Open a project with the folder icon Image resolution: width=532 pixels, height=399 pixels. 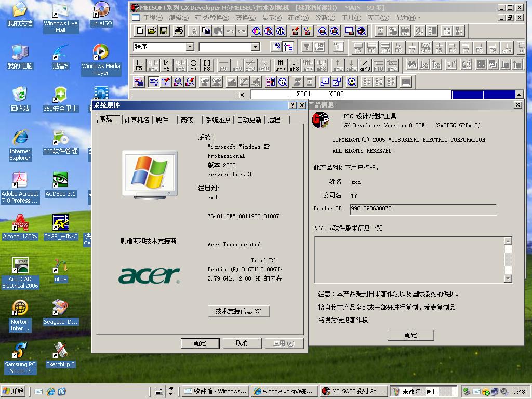click(151, 31)
